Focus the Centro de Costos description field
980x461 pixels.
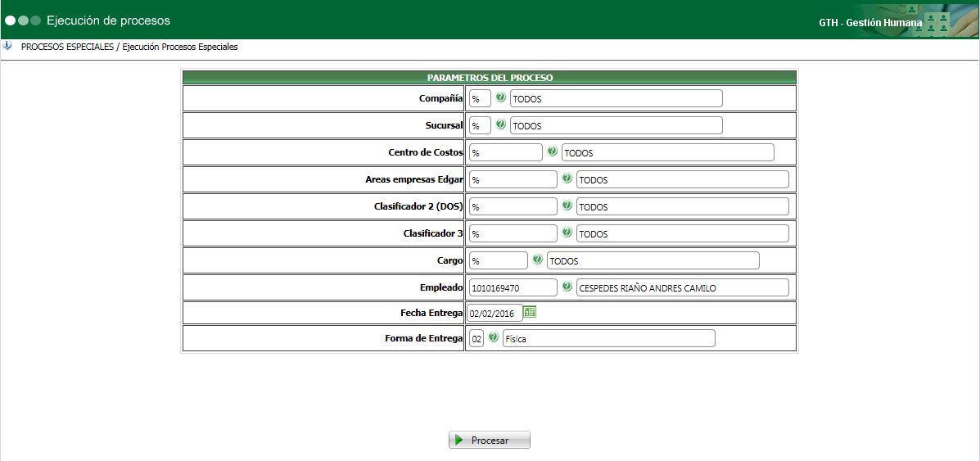[667, 152]
